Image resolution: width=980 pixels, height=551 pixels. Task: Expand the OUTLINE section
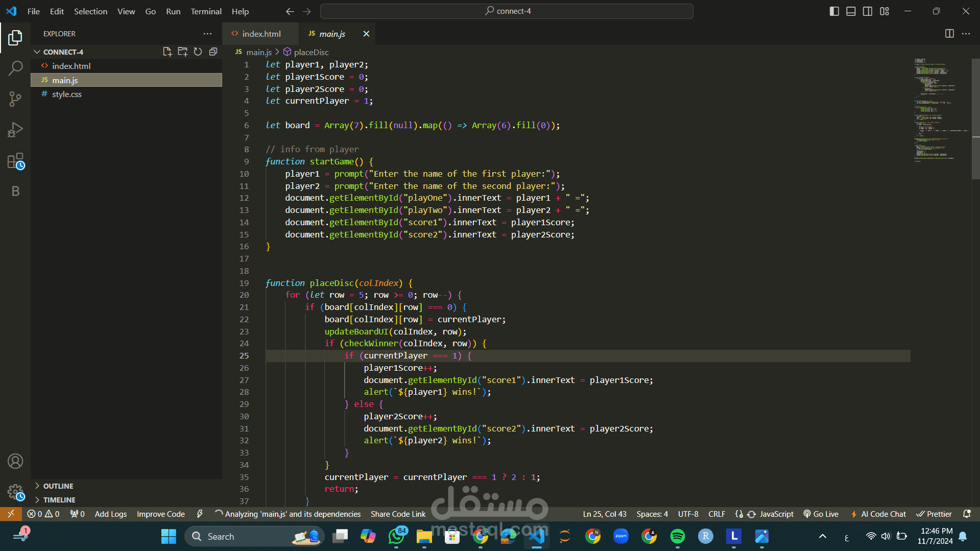(58, 486)
